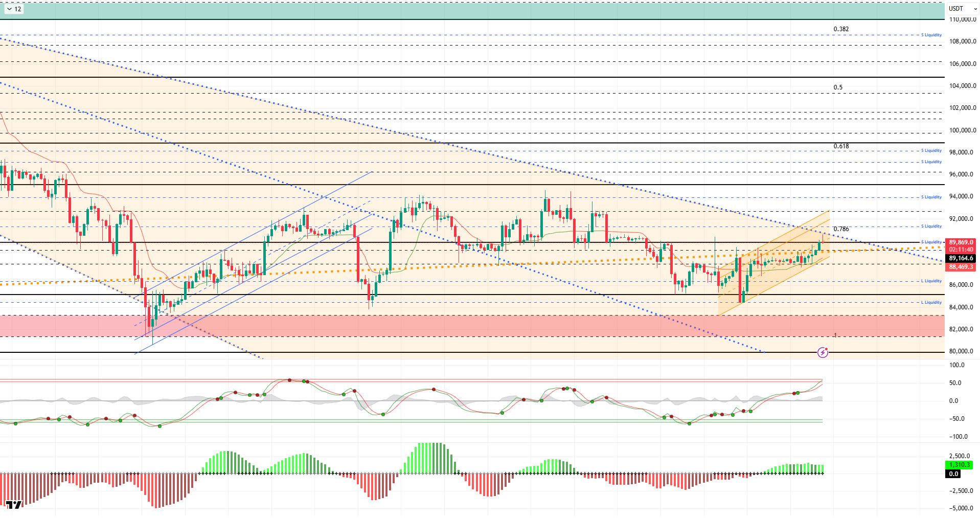Screen dimensions: 980x518
Task: Open the USDT currency dropdown
Action: 962,9
